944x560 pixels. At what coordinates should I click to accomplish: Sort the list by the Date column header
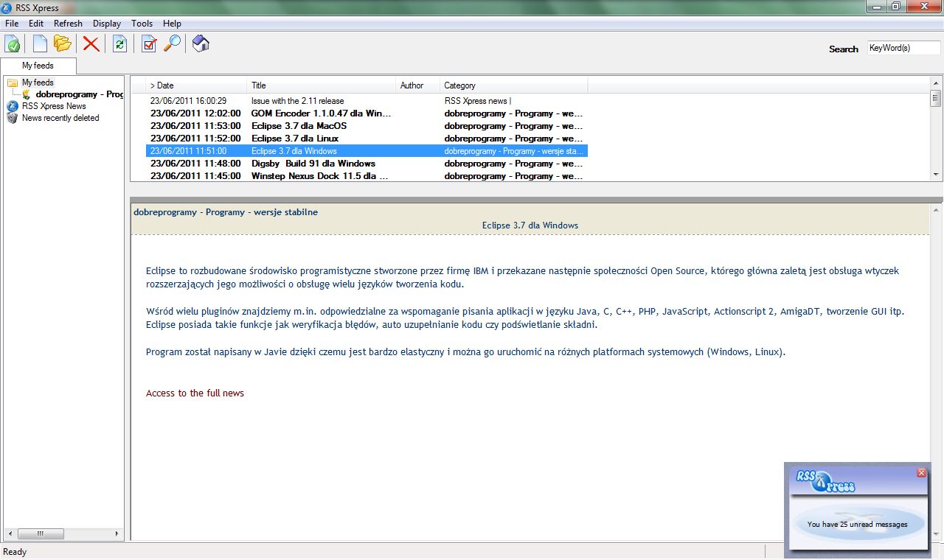pyautogui.click(x=196, y=85)
